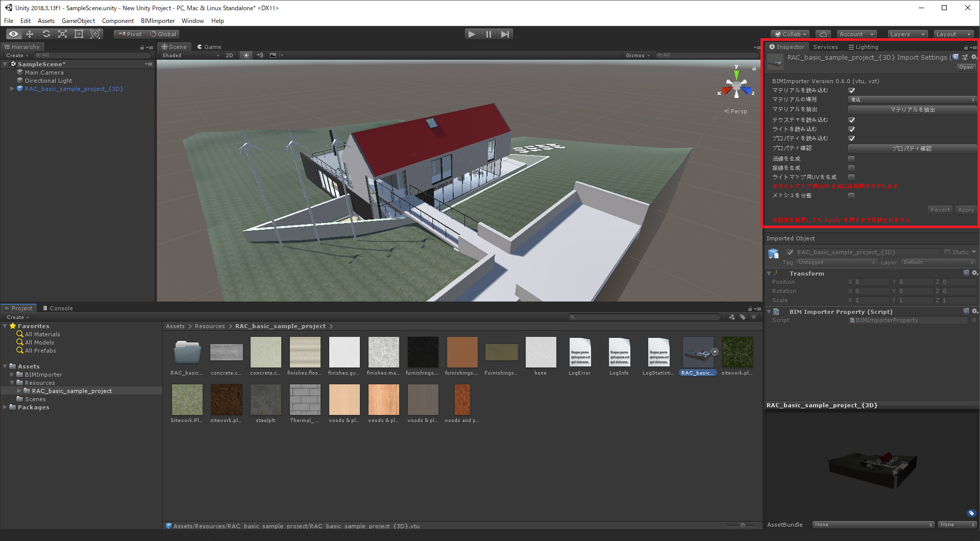Viewport: 980px width, 541px height.
Task: Open the Layers dropdown
Action: [907, 34]
